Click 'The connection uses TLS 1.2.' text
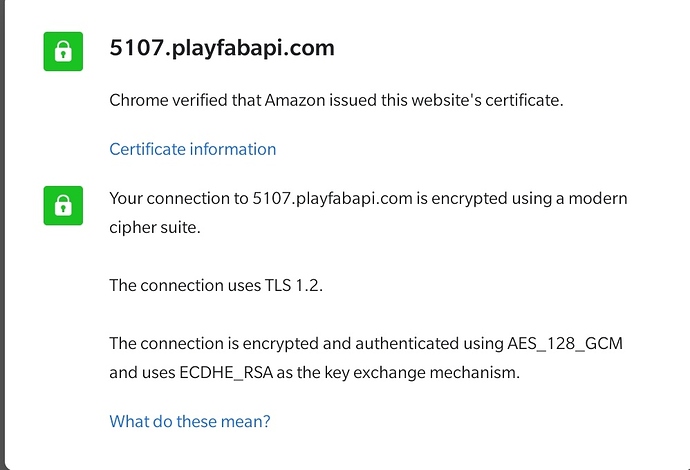Screen dimensions: 690x470 pos(216,285)
